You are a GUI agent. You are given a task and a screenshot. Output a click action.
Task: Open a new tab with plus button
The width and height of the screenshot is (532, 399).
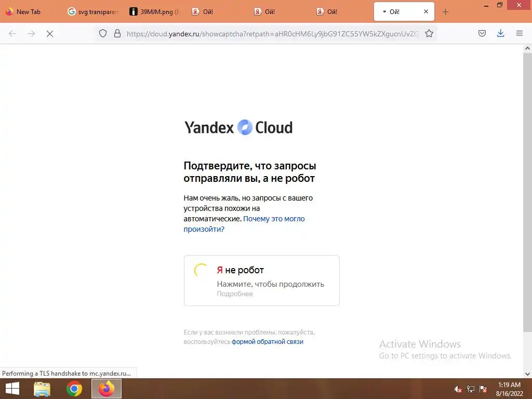click(x=445, y=12)
